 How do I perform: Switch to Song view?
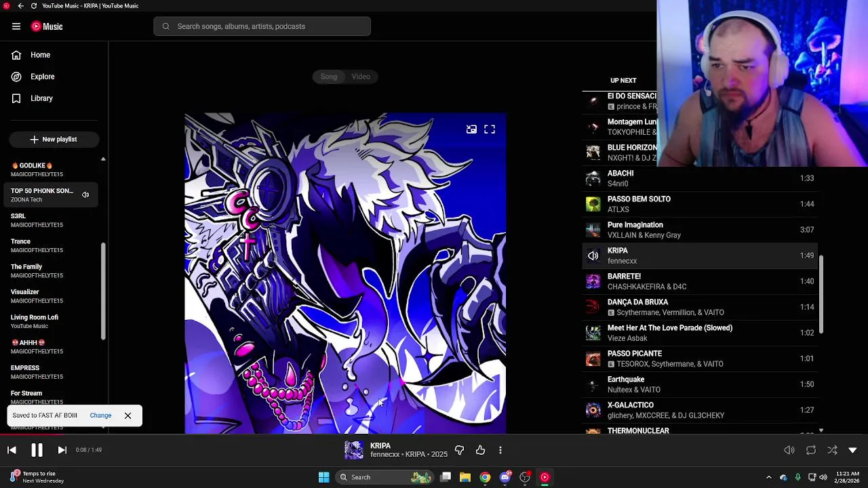click(x=329, y=77)
